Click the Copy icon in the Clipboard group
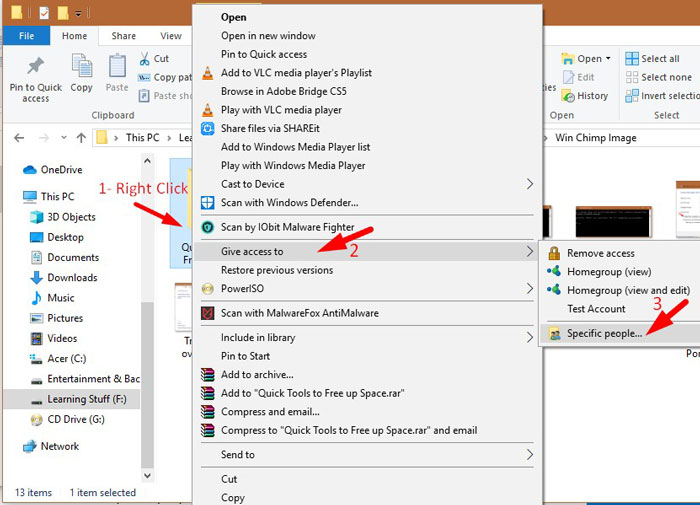Image resolution: width=700 pixels, height=505 pixels. tap(82, 66)
